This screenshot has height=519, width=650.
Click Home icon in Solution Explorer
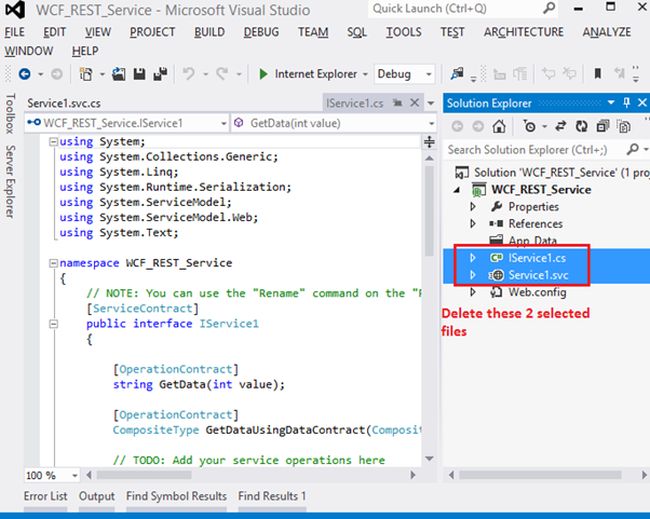(501, 127)
